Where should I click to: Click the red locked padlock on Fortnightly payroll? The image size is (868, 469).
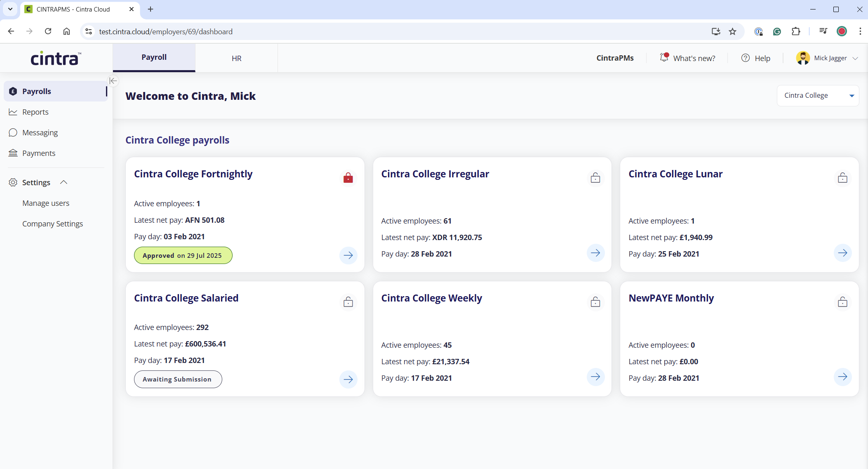tap(348, 178)
